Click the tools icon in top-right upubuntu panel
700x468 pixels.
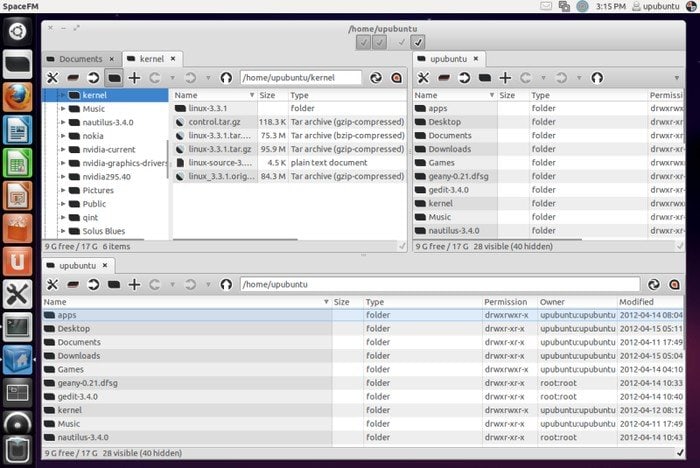tap(423, 78)
